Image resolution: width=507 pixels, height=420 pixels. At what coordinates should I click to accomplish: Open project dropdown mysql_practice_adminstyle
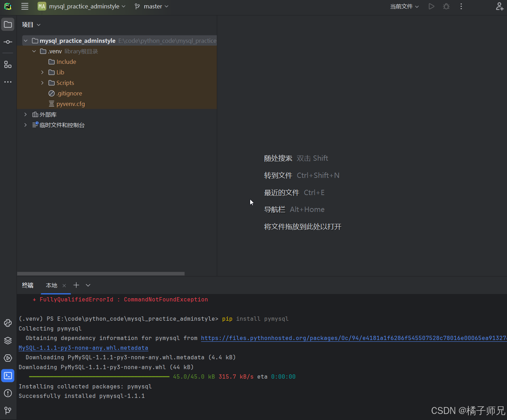coord(87,6)
